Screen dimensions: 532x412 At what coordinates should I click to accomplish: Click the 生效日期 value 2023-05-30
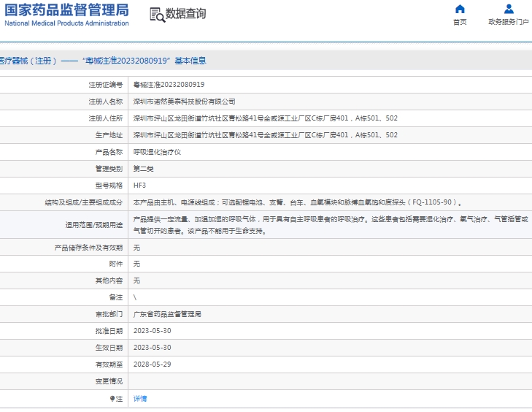pos(152,348)
